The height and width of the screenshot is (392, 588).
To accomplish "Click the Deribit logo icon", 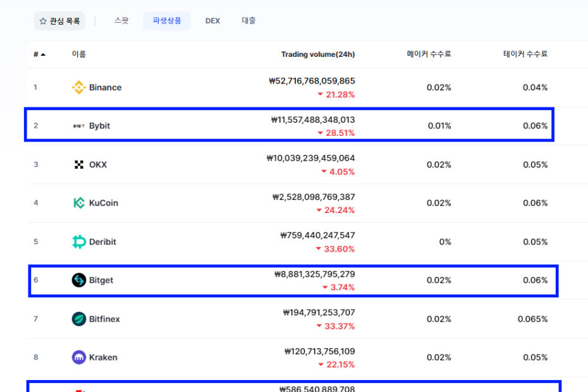I will point(79,242).
